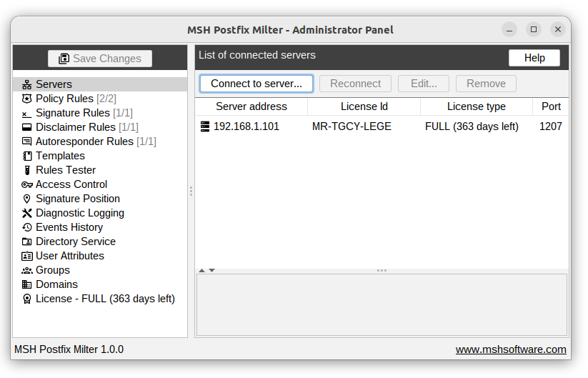Click the Signature Position pin icon
The width and height of the screenshot is (588, 378).
click(x=26, y=199)
